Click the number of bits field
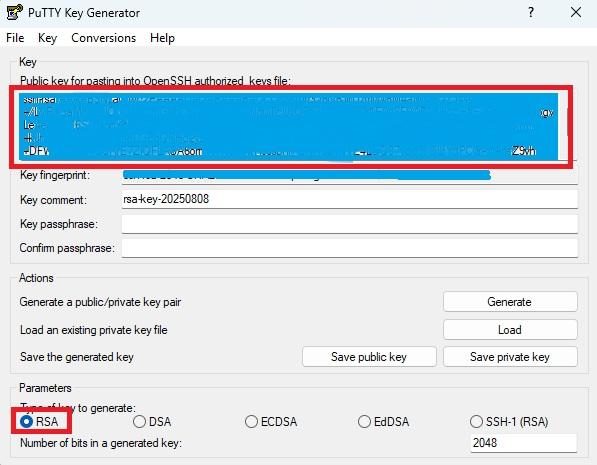This screenshot has height=465, width=597. (524, 443)
